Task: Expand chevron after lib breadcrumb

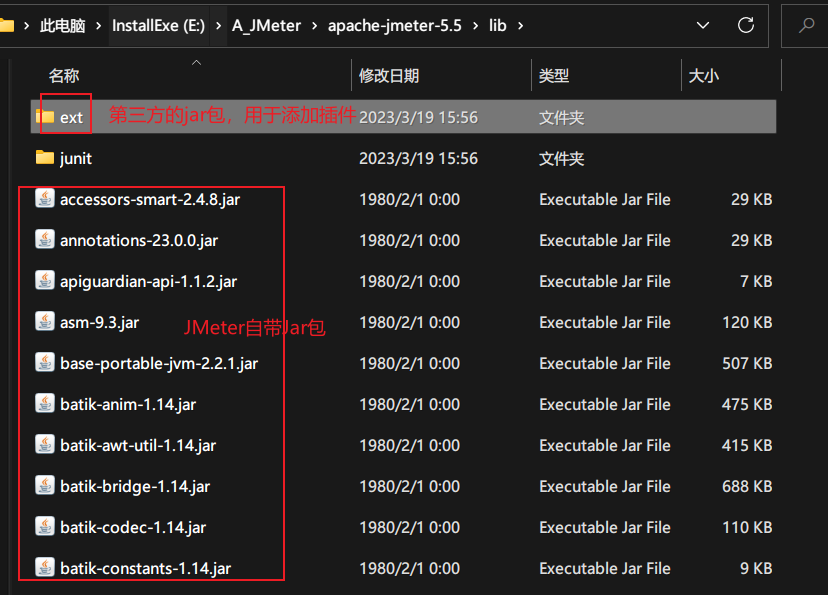Action: tap(521, 26)
